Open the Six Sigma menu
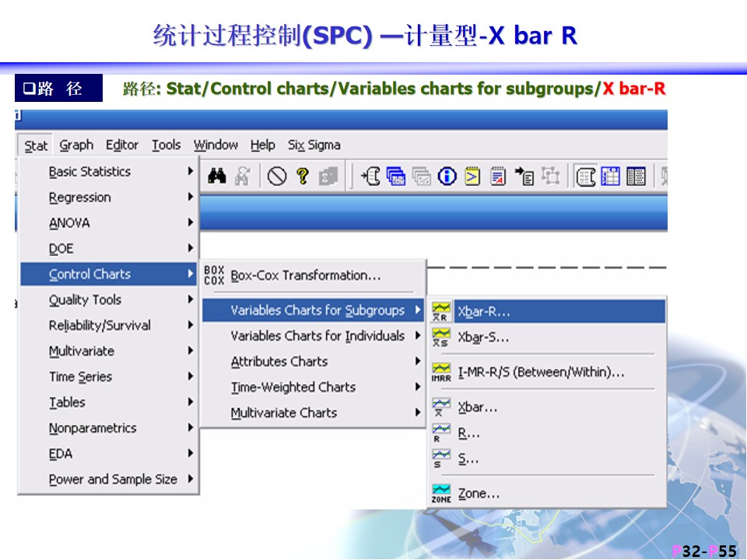The height and width of the screenshot is (560, 747). click(314, 145)
